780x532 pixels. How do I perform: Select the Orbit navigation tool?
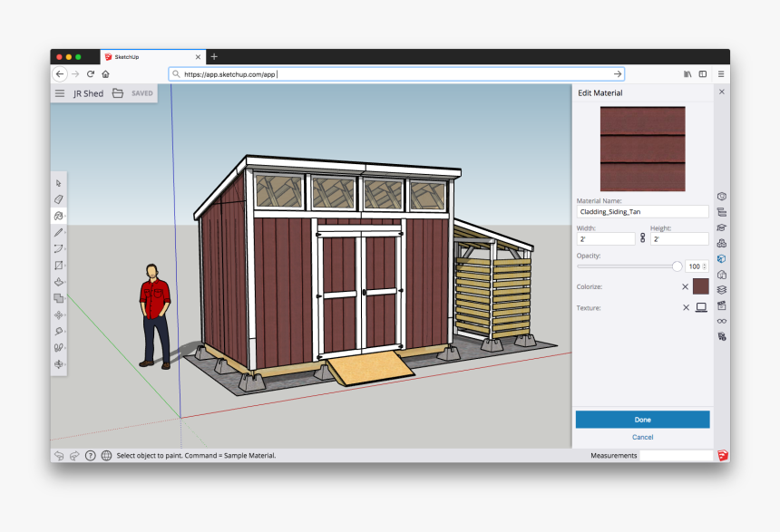pos(58,364)
